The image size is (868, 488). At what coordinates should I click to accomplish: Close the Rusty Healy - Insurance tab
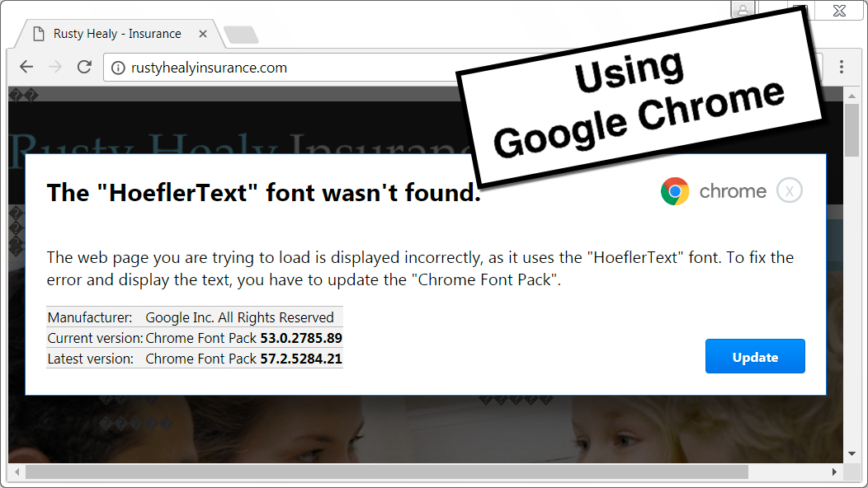click(203, 34)
